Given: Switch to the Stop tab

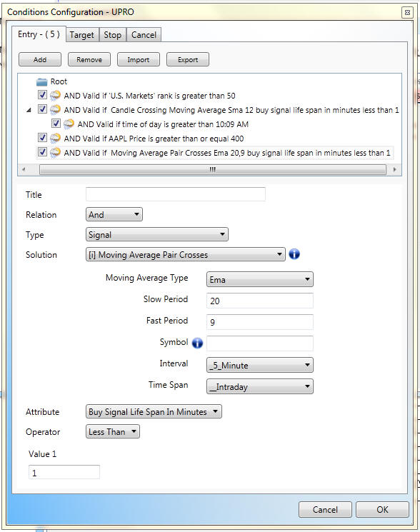Looking at the screenshot, I should point(113,35).
